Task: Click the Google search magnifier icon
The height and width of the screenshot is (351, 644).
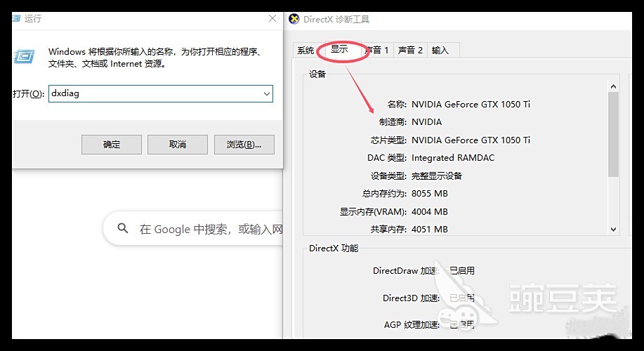Action: tap(123, 229)
